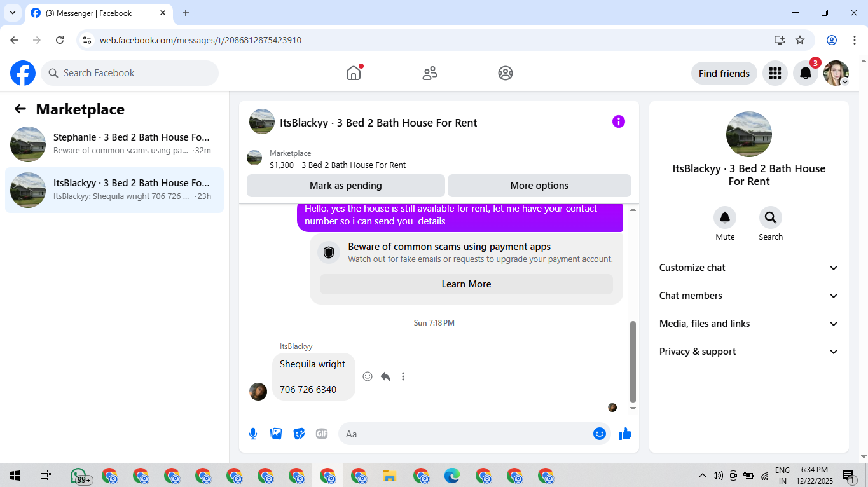This screenshot has height=487, width=868.
Task: Click the chat messages scrollbar thumb
Action: [x=633, y=362]
